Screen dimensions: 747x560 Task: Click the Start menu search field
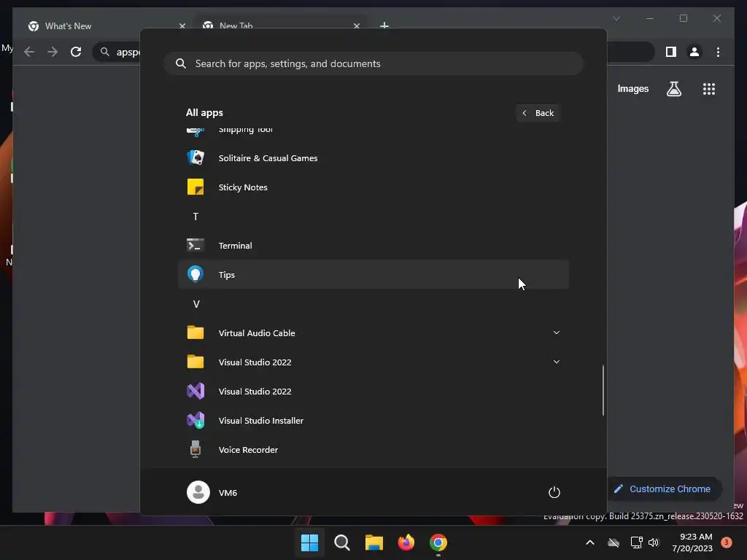point(373,63)
